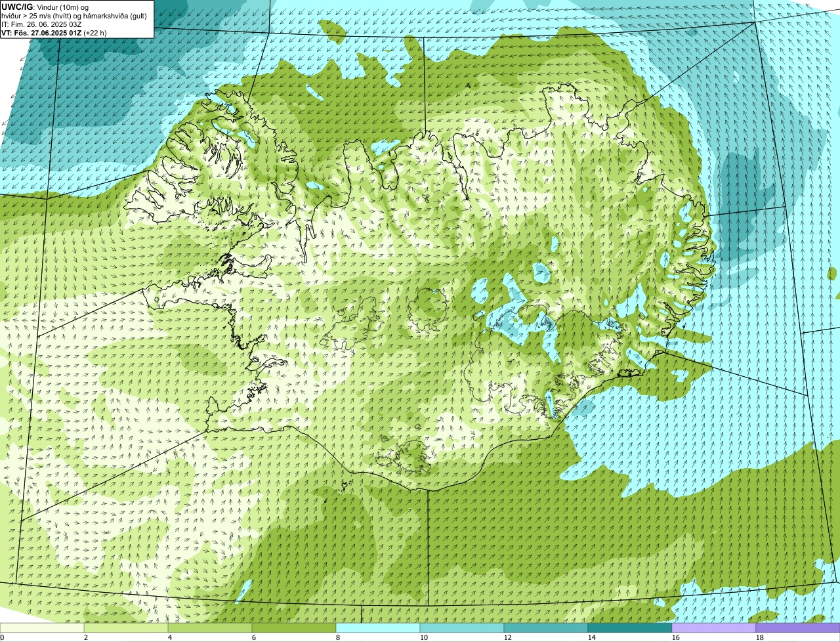Click the pale cyan 8–10 m/s legend swatch
The height and width of the screenshot is (642, 840).
378,628
